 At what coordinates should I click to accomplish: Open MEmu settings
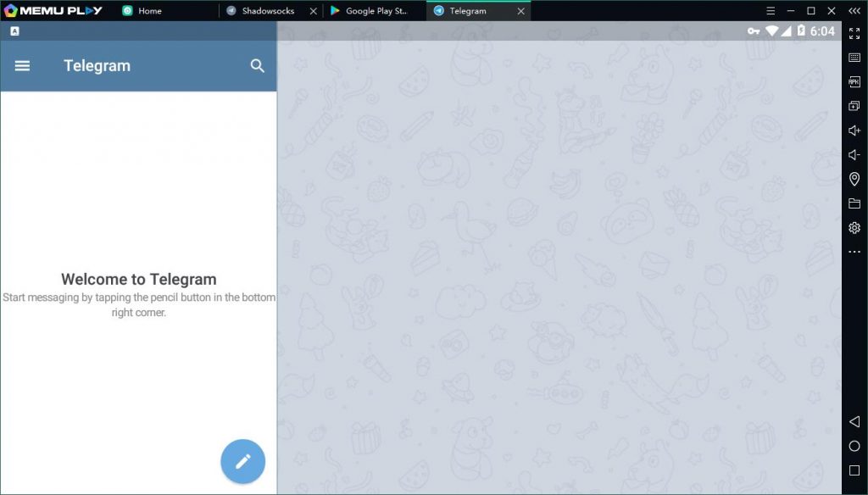click(854, 227)
